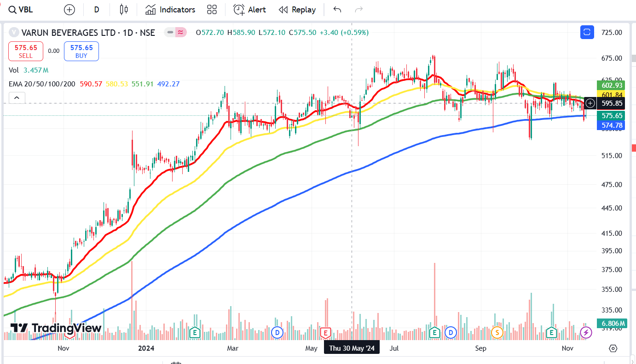Click the compare or add symbol plus icon
Screen dimensions: 636x364
[69, 10]
